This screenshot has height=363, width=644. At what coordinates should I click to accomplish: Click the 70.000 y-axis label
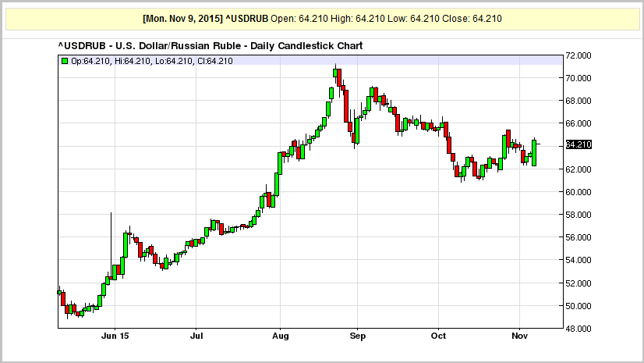[579, 78]
